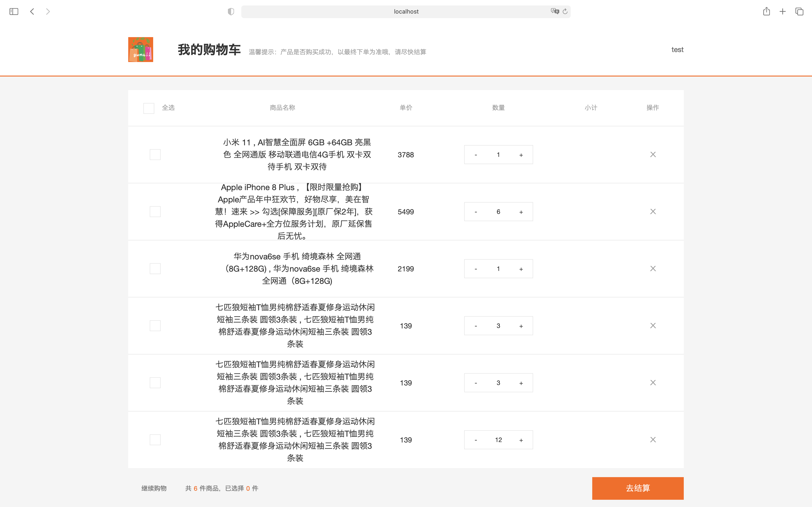Check the 全选 select-all checkbox

point(149,108)
